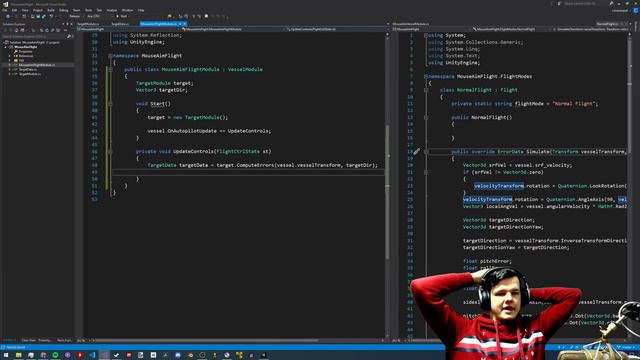Open the Help menu
Viewport: 640px width, 360px height.
[141, 10]
